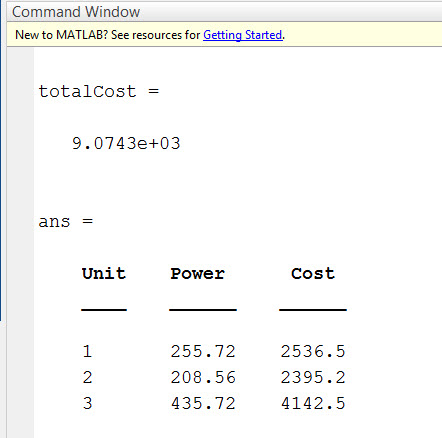Click the gray left margin of Command Window

coord(20,243)
